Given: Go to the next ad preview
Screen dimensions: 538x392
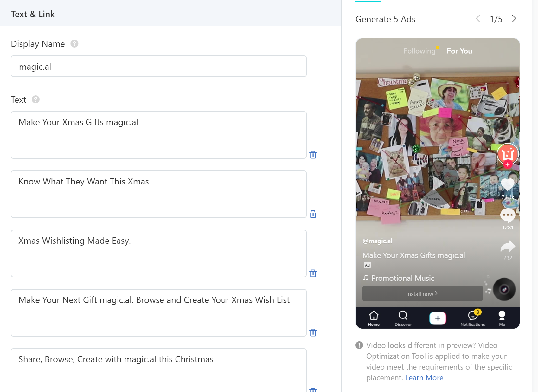Looking at the screenshot, I should coord(514,19).
